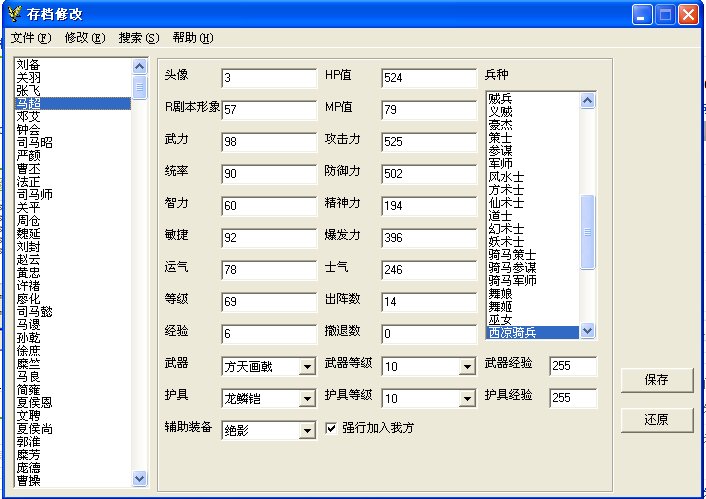706x499 pixels.
Task: Click the character list scrollbar thumb
Action: pyautogui.click(x=140, y=87)
